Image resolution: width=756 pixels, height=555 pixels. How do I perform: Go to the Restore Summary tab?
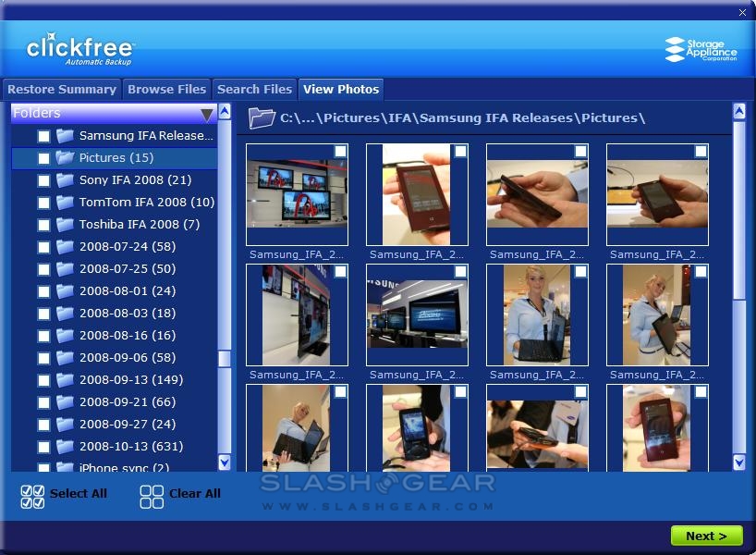pos(62,90)
